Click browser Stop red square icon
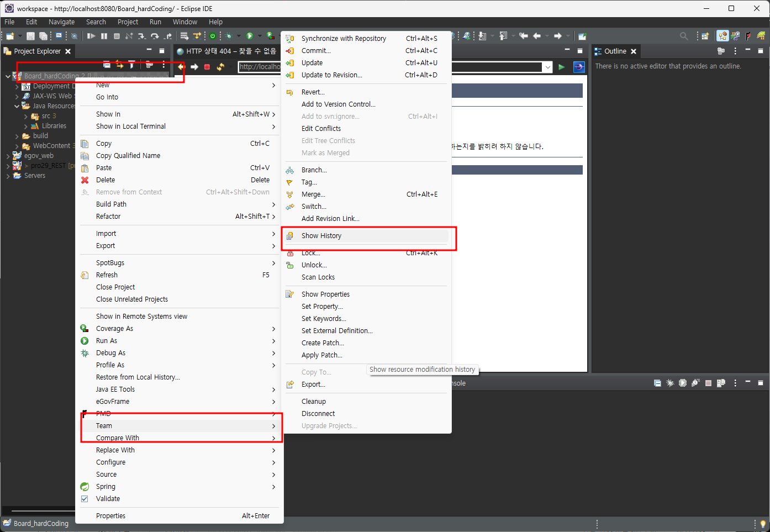 tap(207, 67)
